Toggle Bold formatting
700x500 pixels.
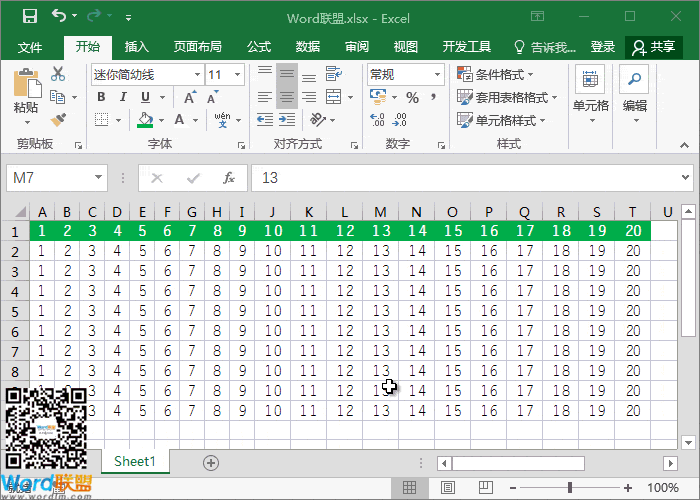pos(102,97)
